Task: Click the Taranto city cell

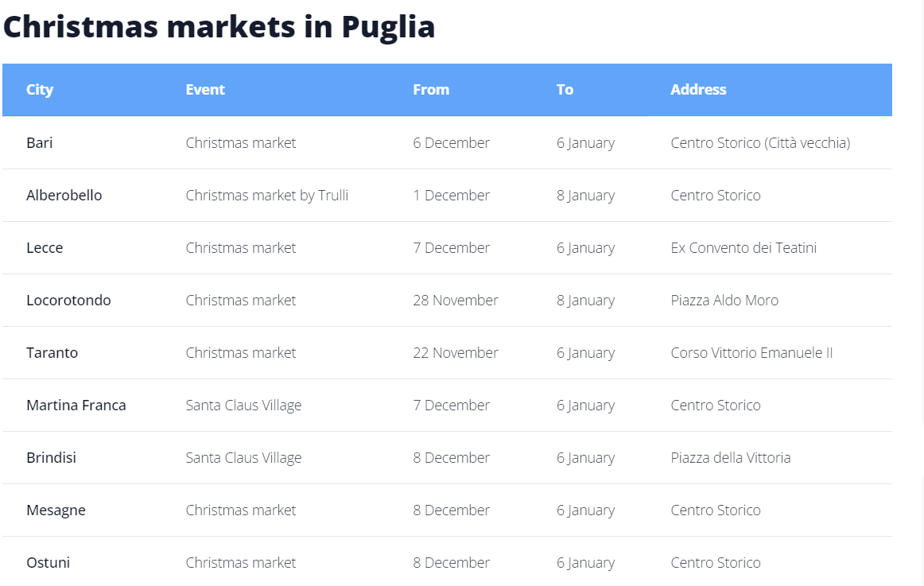Action: 52,353
